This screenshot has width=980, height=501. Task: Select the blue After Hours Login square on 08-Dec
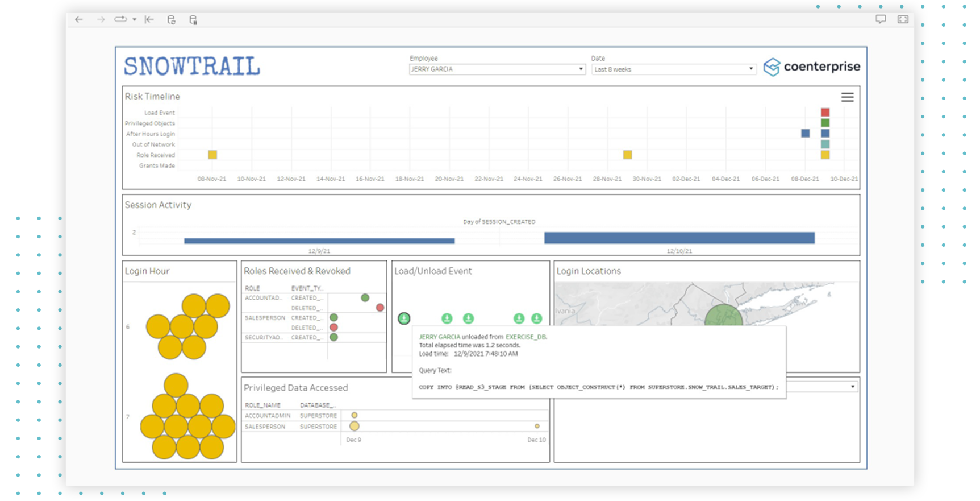tap(805, 133)
